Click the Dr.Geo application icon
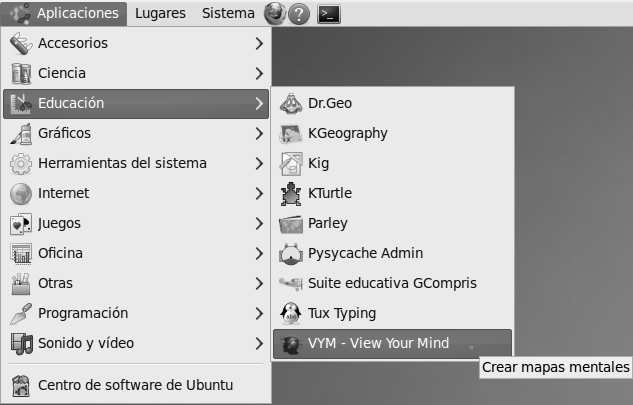The height and width of the screenshot is (405, 633). [x=290, y=103]
